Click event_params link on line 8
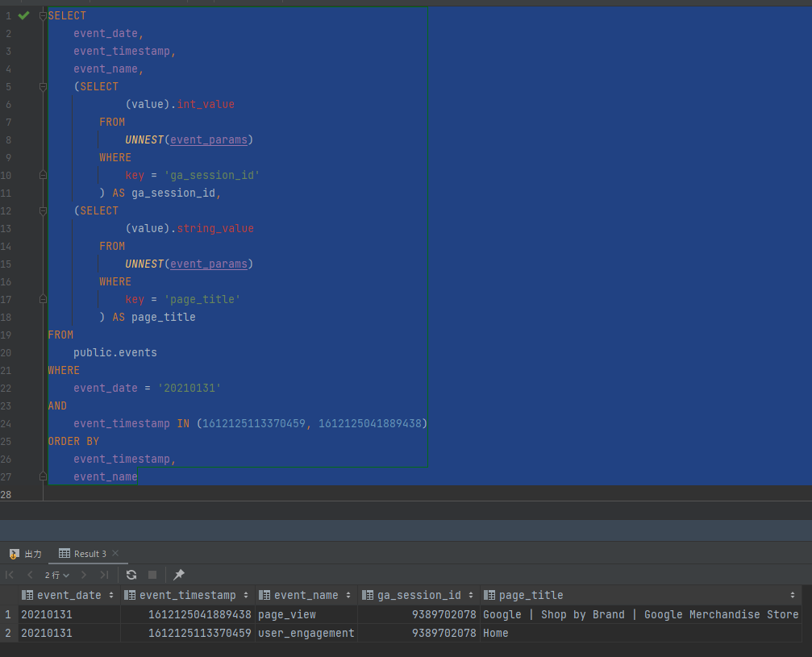812x657 pixels. click(209, 139)
